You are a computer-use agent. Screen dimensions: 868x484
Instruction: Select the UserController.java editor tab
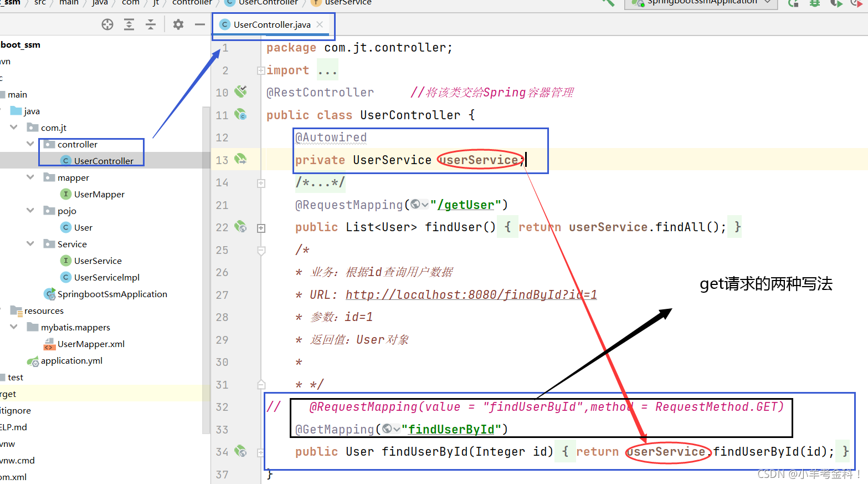click(271, 24)
